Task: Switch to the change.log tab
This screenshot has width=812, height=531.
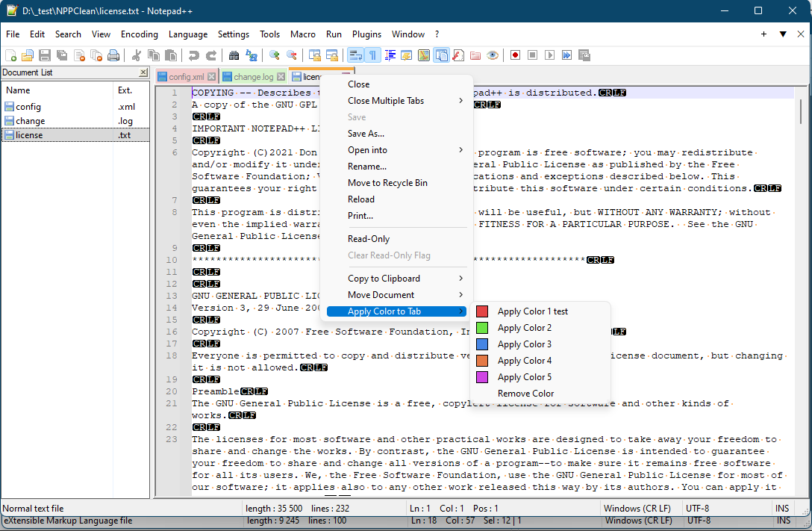Action: pyautogui.click(x=254, y=76)
